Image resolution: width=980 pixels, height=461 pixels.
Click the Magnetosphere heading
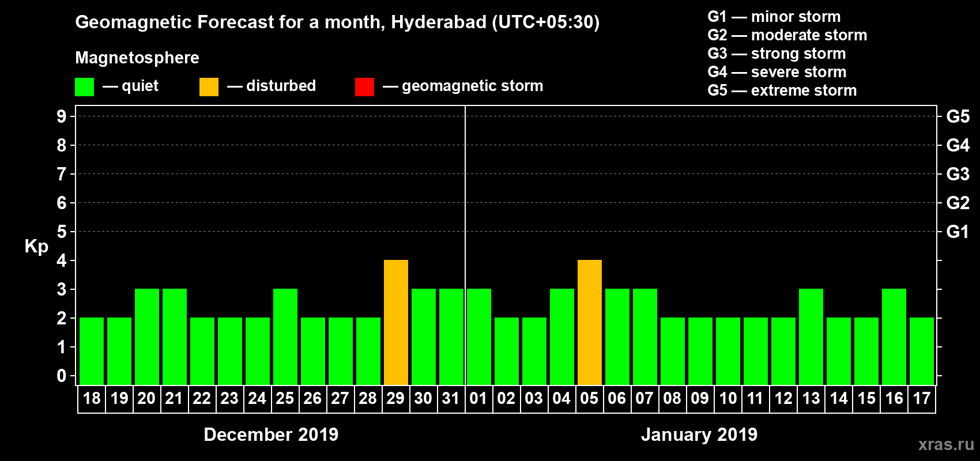click(x=137, y=58)
